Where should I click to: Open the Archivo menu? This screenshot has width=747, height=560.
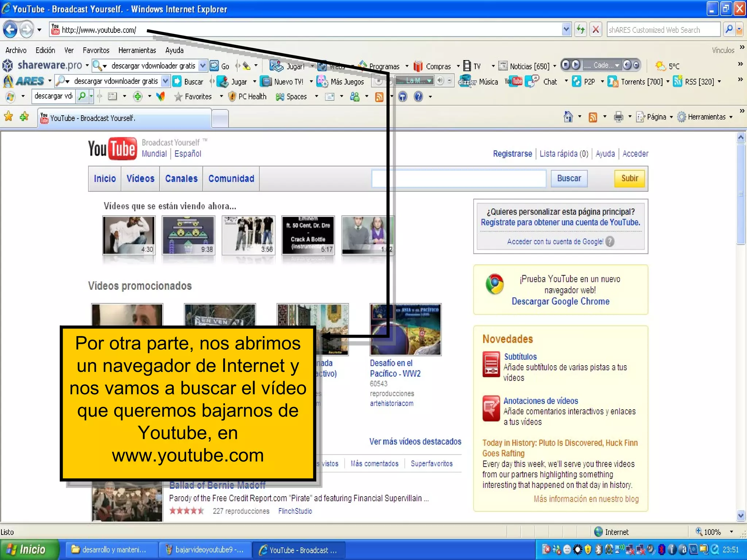[x=16, y=50]
